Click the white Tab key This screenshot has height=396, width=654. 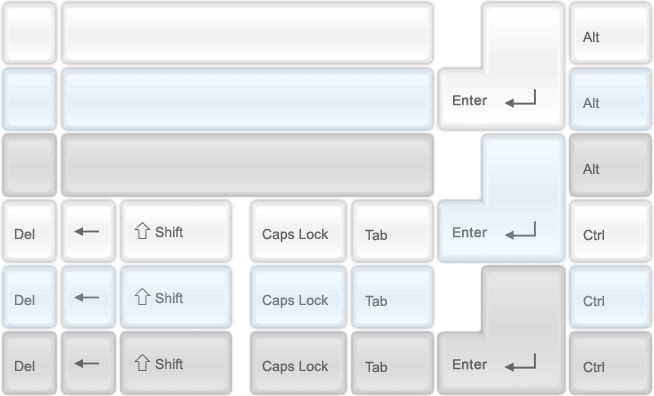tap(392, 231)
